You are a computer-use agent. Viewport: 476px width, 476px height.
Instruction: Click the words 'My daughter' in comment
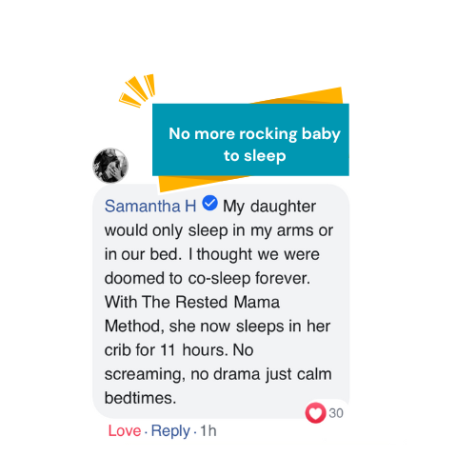[269, 207]
